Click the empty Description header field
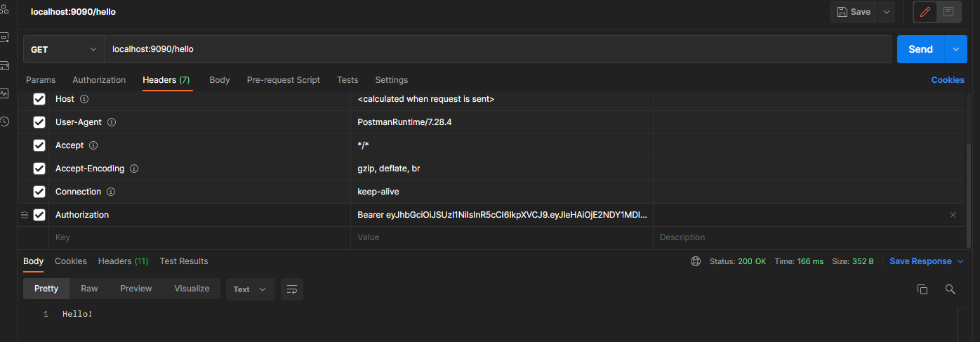The height and width of the screenshot is (342, 980). [x=809, y=237]
